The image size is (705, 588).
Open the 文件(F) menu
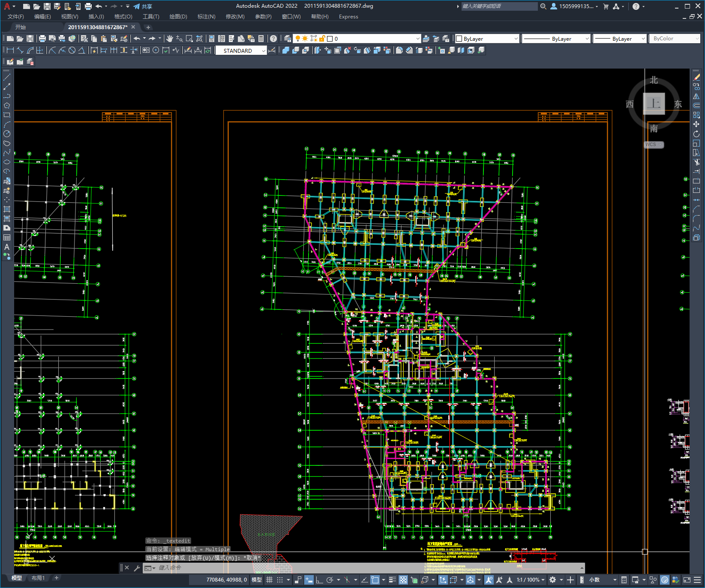[x=16, y=16]
